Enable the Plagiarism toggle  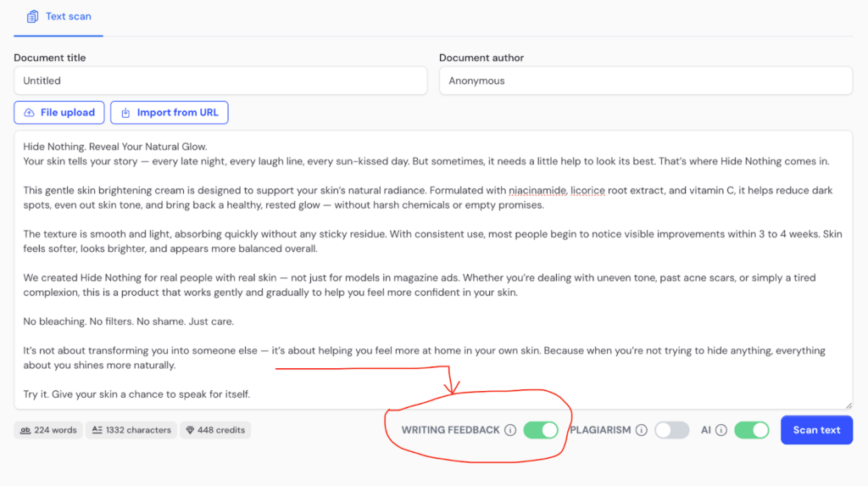pyautogui.click(x=671, y=430)
